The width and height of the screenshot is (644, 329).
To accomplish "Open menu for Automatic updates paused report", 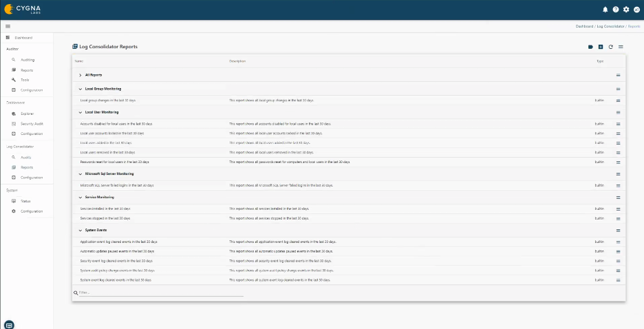I will (x=618, y=251).
